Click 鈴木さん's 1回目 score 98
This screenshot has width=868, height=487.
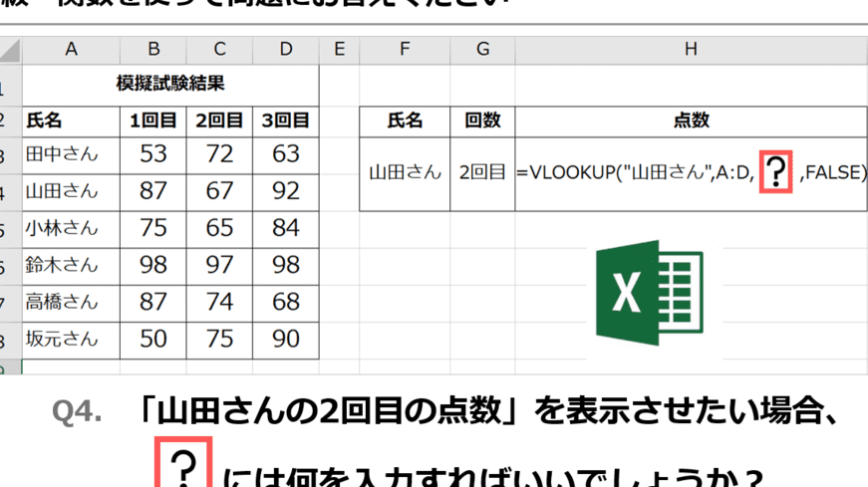[x=153, y=267]
